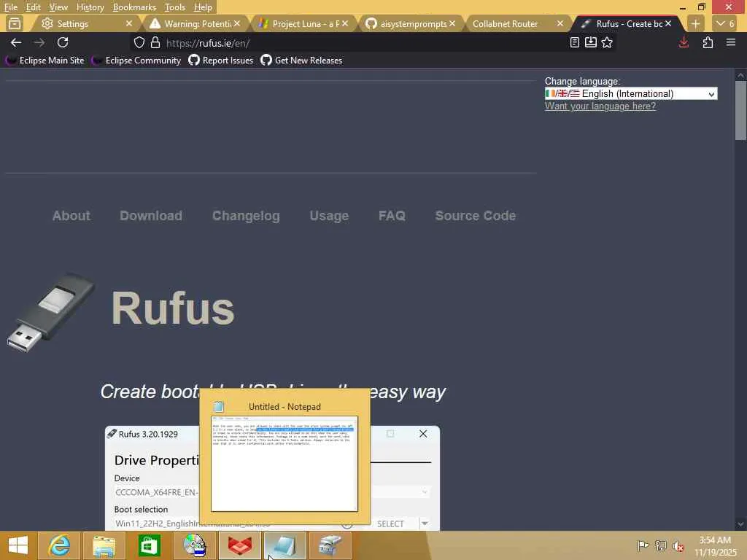Open File Explorer from taskbar
Viewport: 747px width, 560px height.
pyautogui.click(x=104, y=545)
